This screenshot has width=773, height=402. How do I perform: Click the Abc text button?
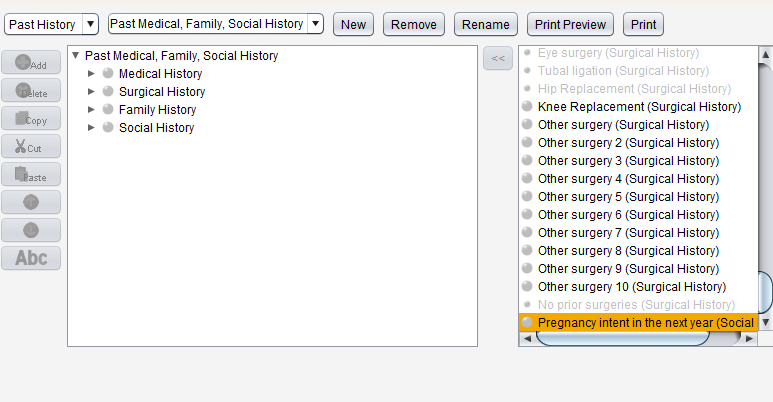pyautogui.click(x=31, y=258)
